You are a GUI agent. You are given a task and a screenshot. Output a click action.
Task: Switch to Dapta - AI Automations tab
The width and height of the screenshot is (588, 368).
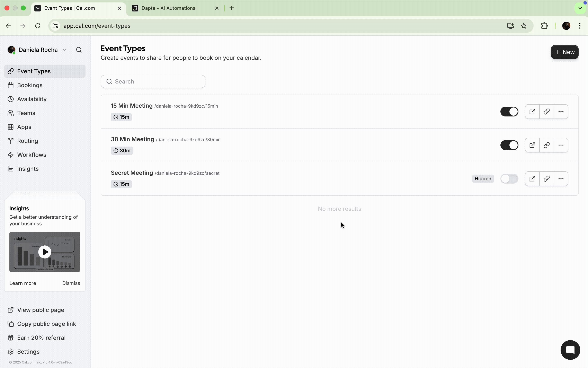[168, 8]
